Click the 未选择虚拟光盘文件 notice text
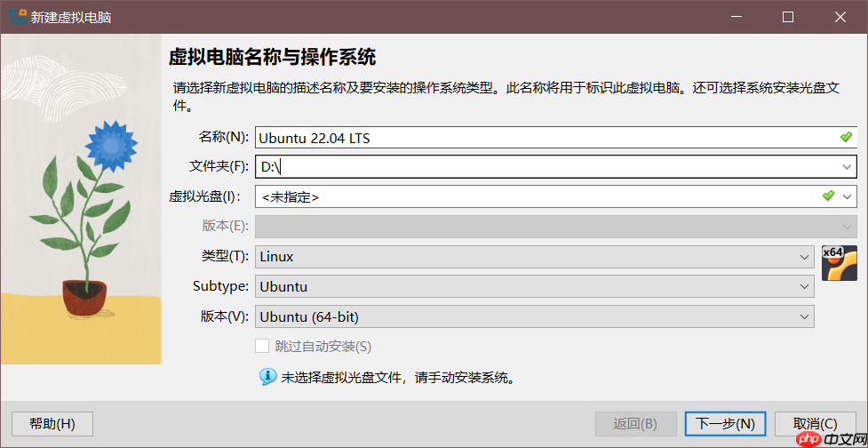This screenshot has height=448, width=868. click(399, 379)
